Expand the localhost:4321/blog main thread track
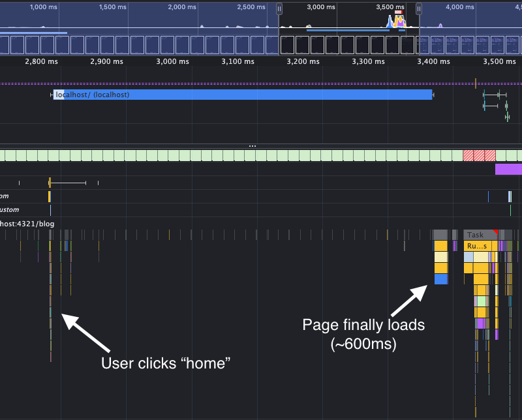Viewport: 522px width, 420px height. coord(27,223)
